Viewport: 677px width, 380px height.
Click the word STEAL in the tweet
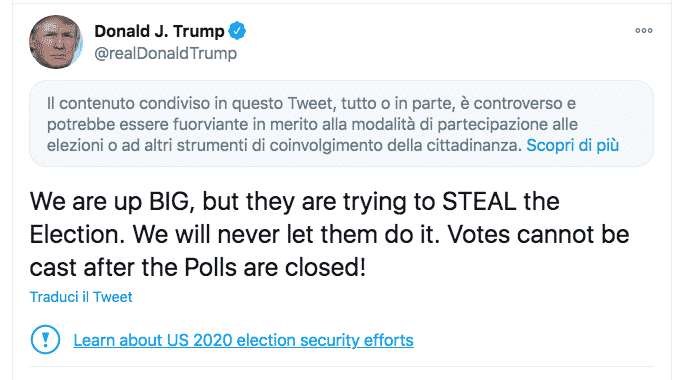(479, 201)
